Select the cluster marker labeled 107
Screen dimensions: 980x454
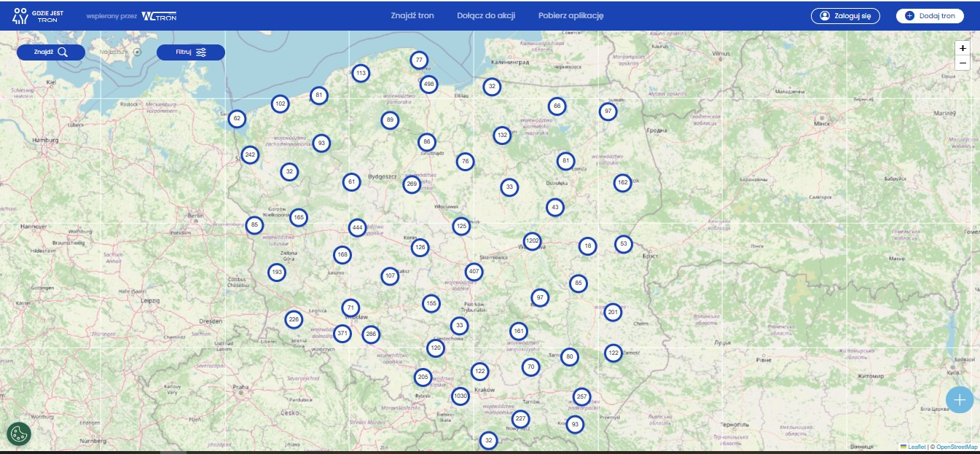(x=390, y=276)
